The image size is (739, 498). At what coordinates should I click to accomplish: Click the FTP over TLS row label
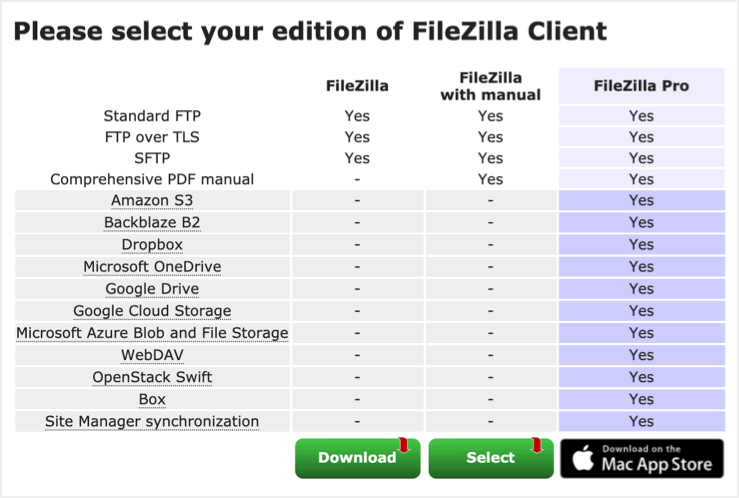pos(152,137)
